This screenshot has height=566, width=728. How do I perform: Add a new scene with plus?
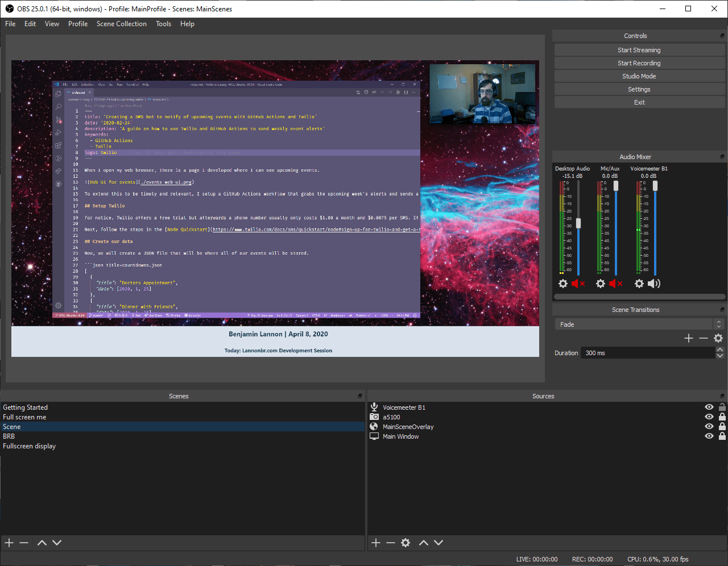click(x=9, y=543)
